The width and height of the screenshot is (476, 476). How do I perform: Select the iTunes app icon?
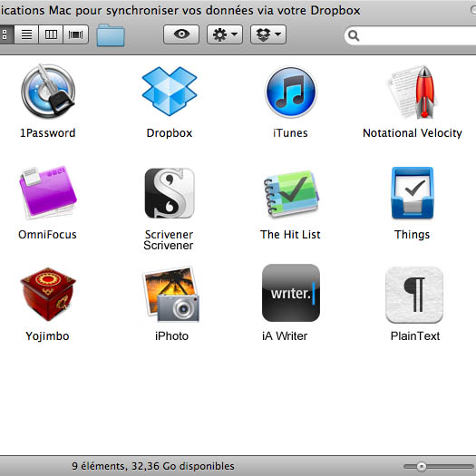point(291,92)
